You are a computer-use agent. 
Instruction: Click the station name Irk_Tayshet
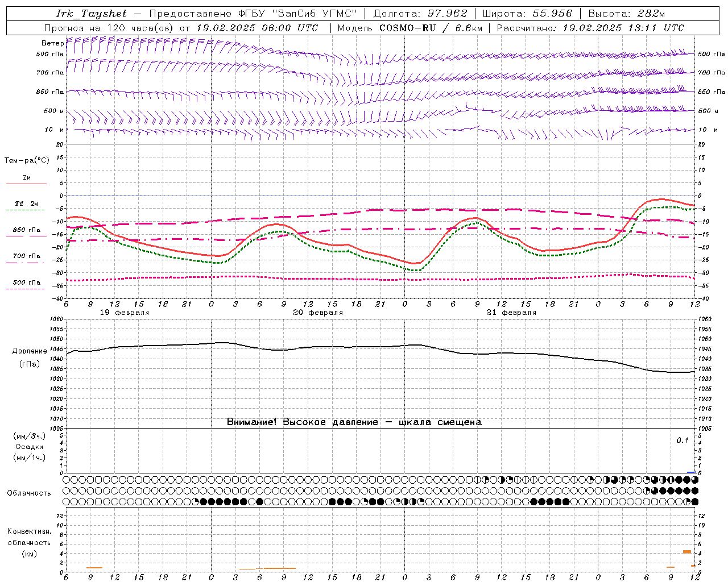pyautogui.click(x=91, y=14)
